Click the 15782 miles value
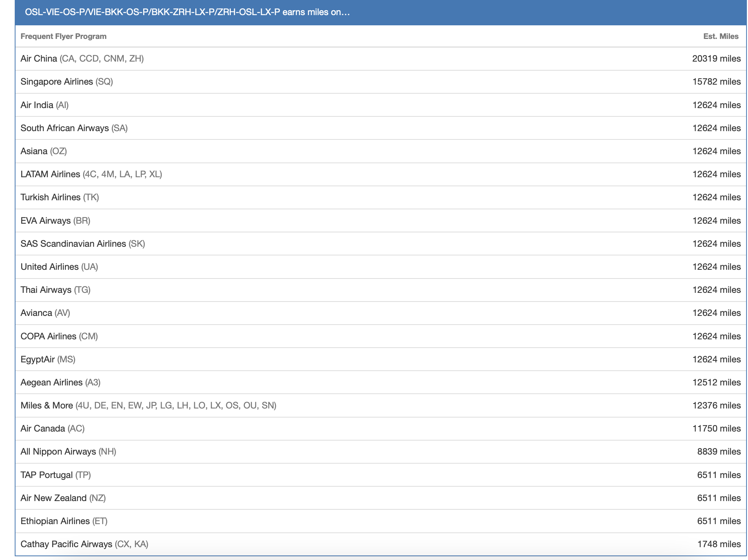The image size is (748, 560). tap(716, 82)
